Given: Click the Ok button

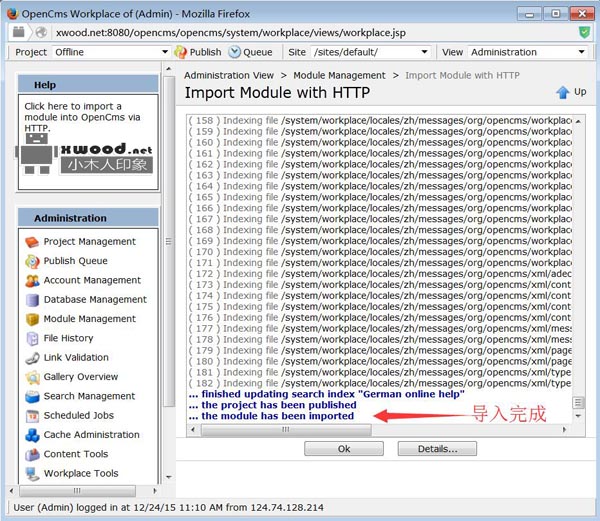Looking at the screenshot, I should 344,449.
